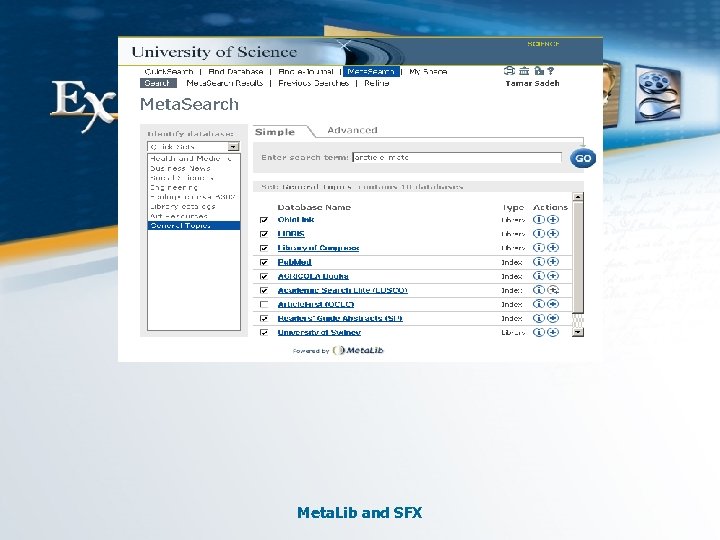The height and width of the screenshot is (540, 720).
Task: Uncheck Readers' Guide Abstracts checkbox
Action: click(x=264, y=319)
